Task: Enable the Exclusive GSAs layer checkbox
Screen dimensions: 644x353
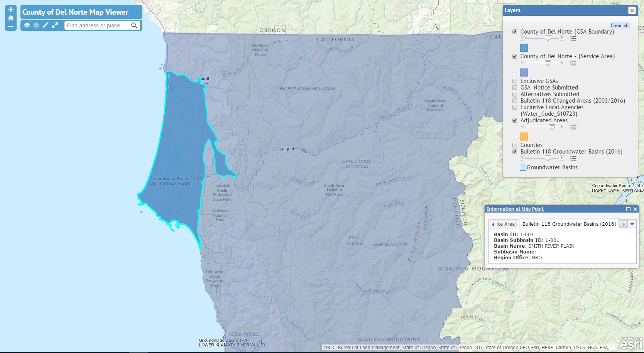Action: point(515,81)
